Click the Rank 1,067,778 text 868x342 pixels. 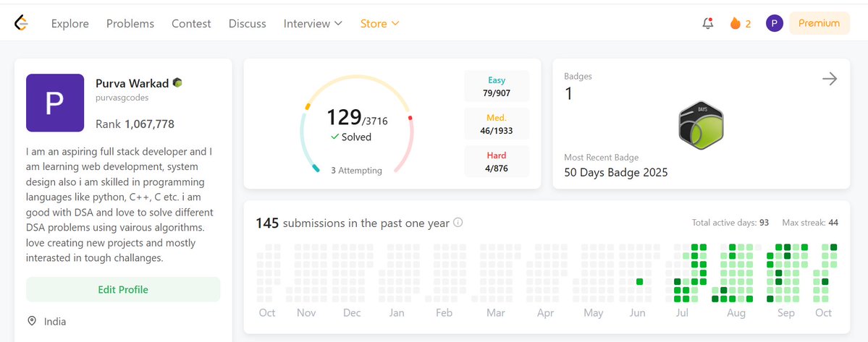(135, 124)
